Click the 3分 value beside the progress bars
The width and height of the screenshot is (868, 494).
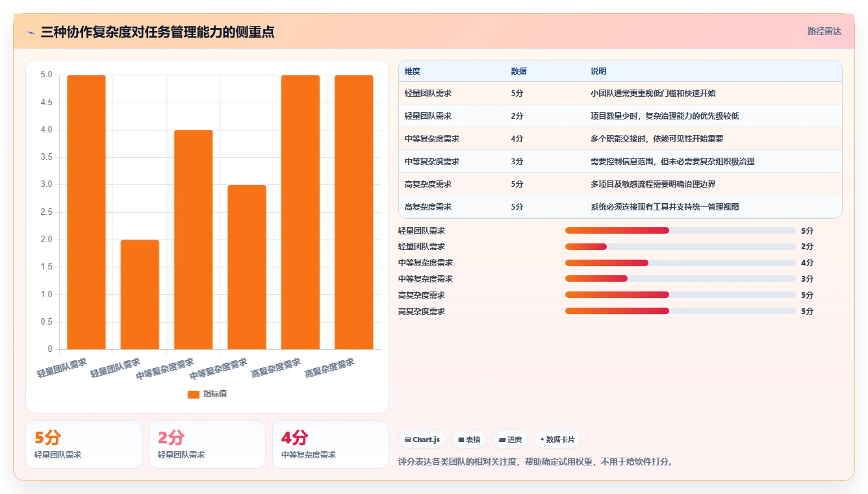[x=807, y=279]
